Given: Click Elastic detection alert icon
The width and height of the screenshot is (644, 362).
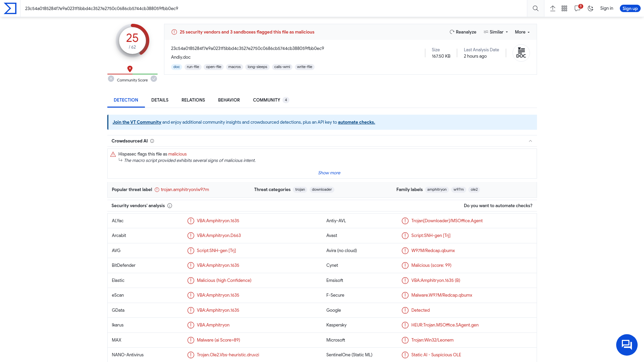Looking at the screenshot, I should [191, 281].
